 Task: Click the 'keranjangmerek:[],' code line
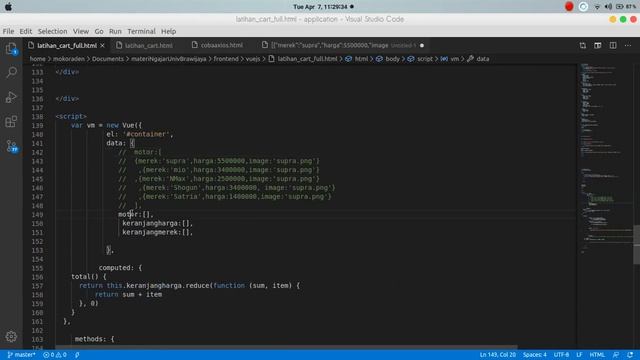pyautogui.click(x=157, y=232)
